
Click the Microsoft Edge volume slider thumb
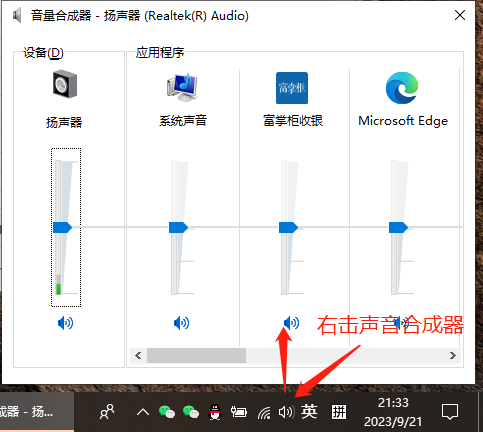point(398,227)
